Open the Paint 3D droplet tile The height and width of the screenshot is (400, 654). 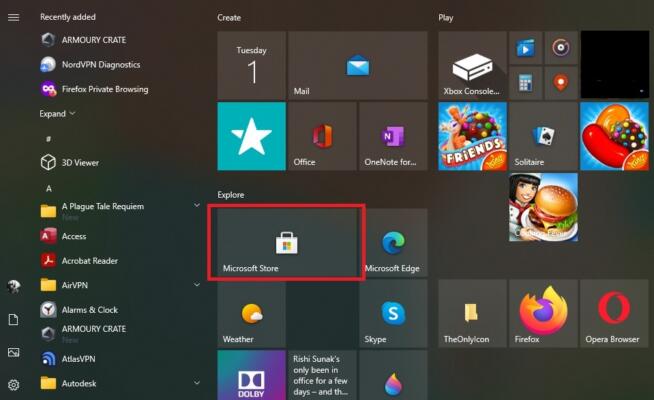coord(393,375)
